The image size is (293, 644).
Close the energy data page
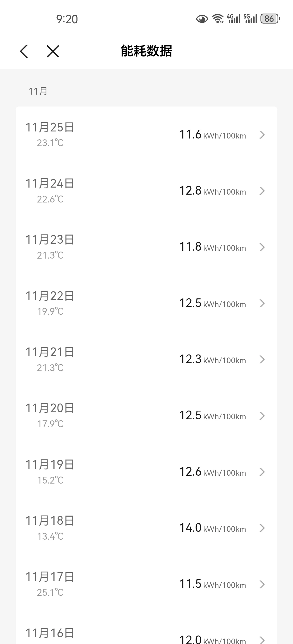53,51
